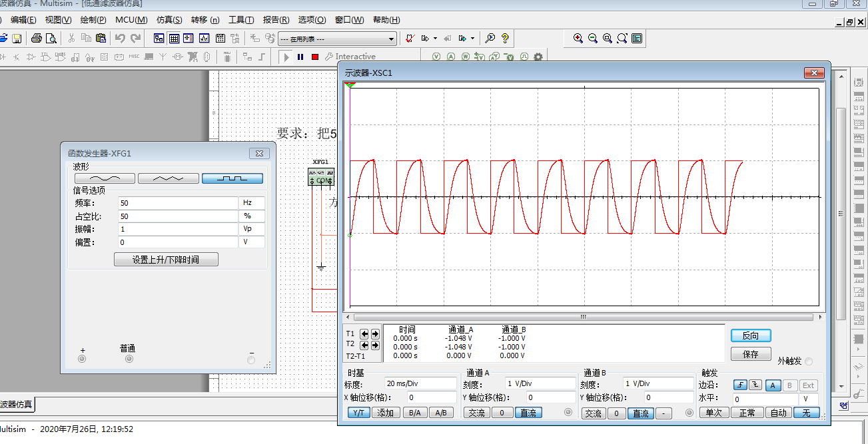The width and height of the screenshot is (868, 444).
Task: Select rising edge trigger button
Action: [740, 385]
